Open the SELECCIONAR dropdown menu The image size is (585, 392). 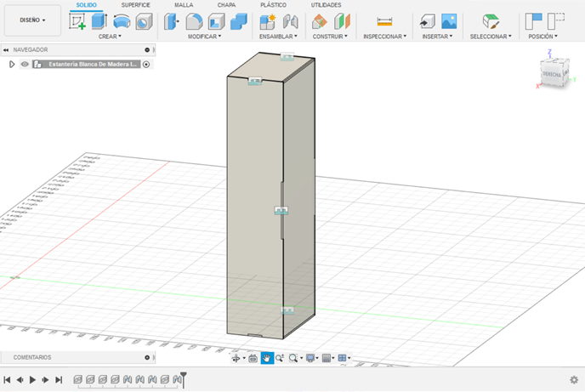pyautogui.click(x=491, y=37)
